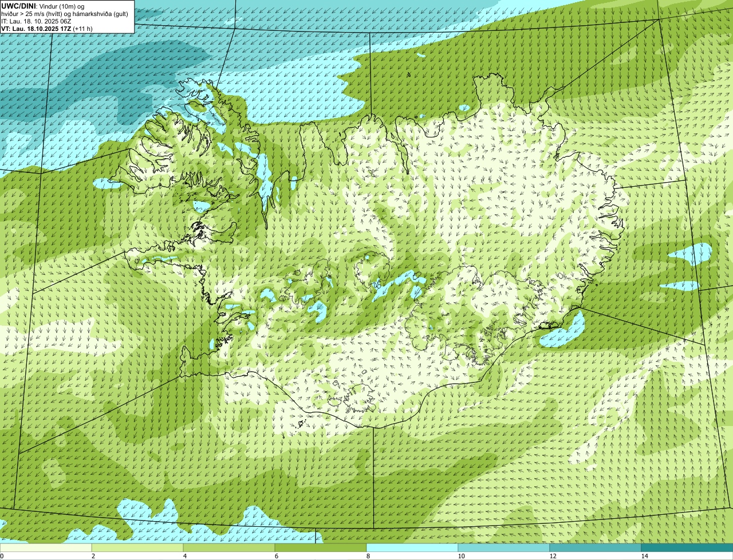The height and width of the screenshot is (560, 733).
Task: Click the legend scale label '0'
Action: coord(2,556)
